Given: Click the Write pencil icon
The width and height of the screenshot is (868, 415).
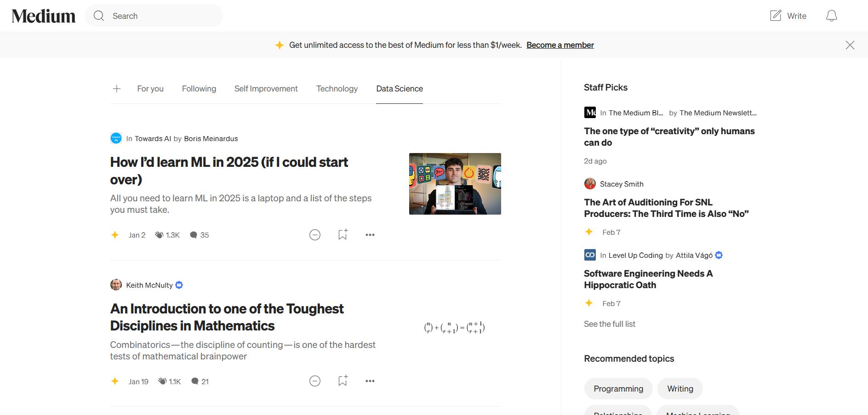Looking at the screenshot, I should coord(776,16).
